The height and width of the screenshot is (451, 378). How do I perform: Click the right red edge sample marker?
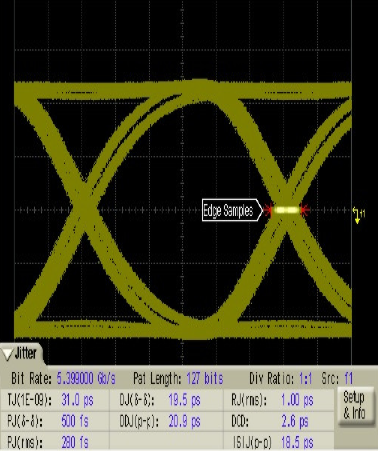tap(305, 210)
